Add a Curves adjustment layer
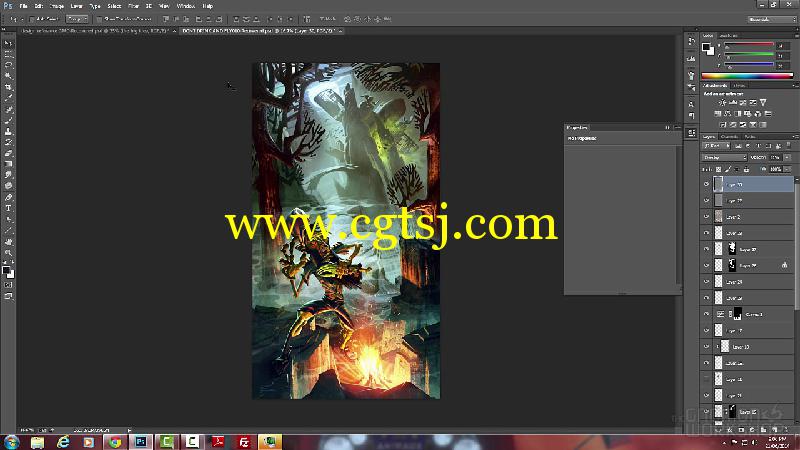Image resolution: width=800 pixels, height=450 pixels. pos(743,103)
